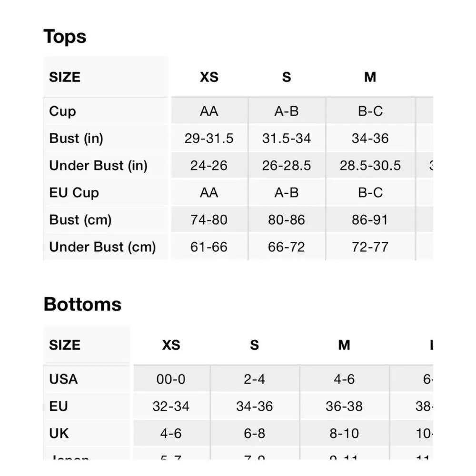Click the Under Bust (cm) row label
476x476 pixels.
coord(102,247)
